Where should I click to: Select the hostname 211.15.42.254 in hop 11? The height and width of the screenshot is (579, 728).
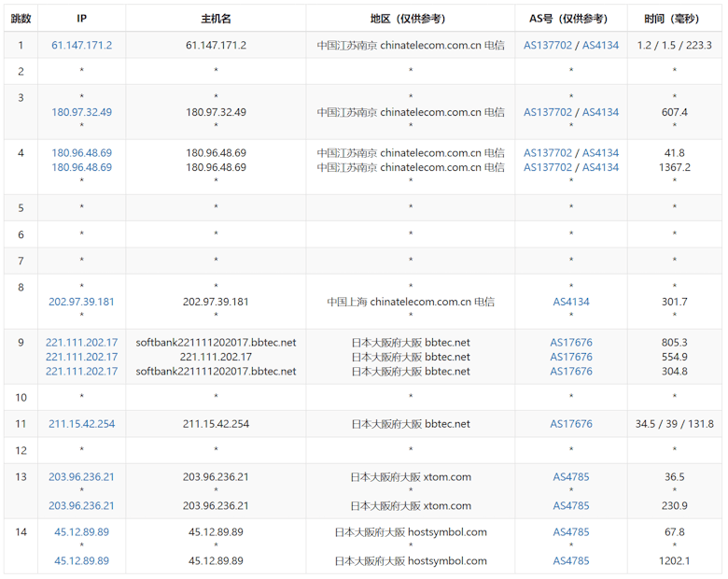pyautogui.click(x=216, y=424)
